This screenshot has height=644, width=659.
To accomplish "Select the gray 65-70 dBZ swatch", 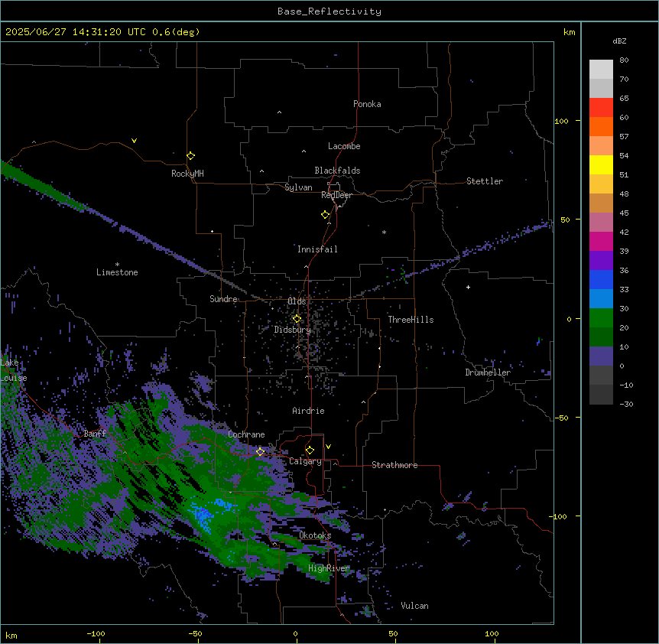I will point(601,88).
